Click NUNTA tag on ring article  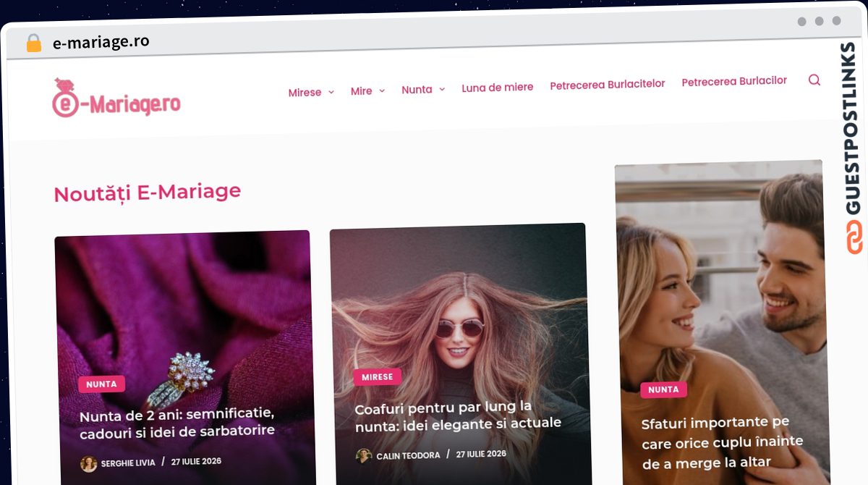pos(101,384)
